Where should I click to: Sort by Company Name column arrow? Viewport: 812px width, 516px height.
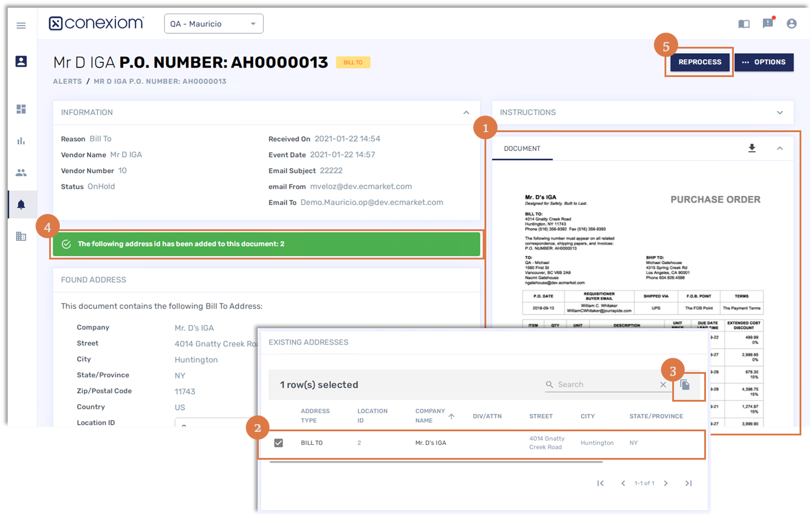click(451, 416)
